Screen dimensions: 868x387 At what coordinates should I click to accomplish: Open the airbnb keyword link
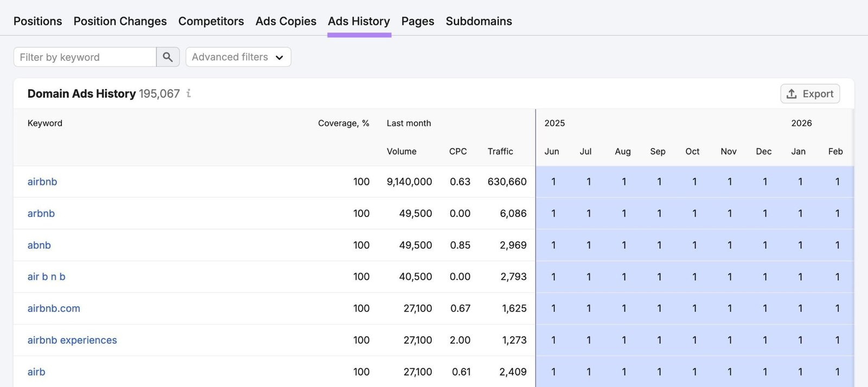coord(42,182)
